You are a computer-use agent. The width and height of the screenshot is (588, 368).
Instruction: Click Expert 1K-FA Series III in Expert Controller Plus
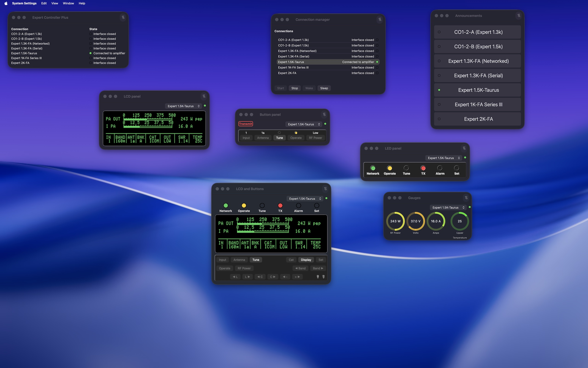[x=26, y=58]
